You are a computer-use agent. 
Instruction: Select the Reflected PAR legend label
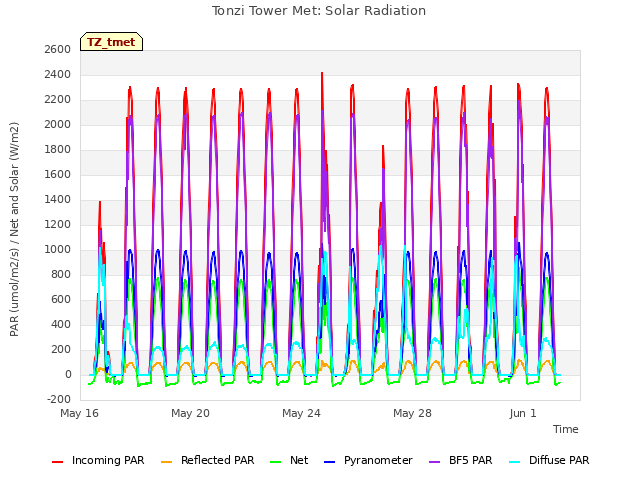click(218, 460)
